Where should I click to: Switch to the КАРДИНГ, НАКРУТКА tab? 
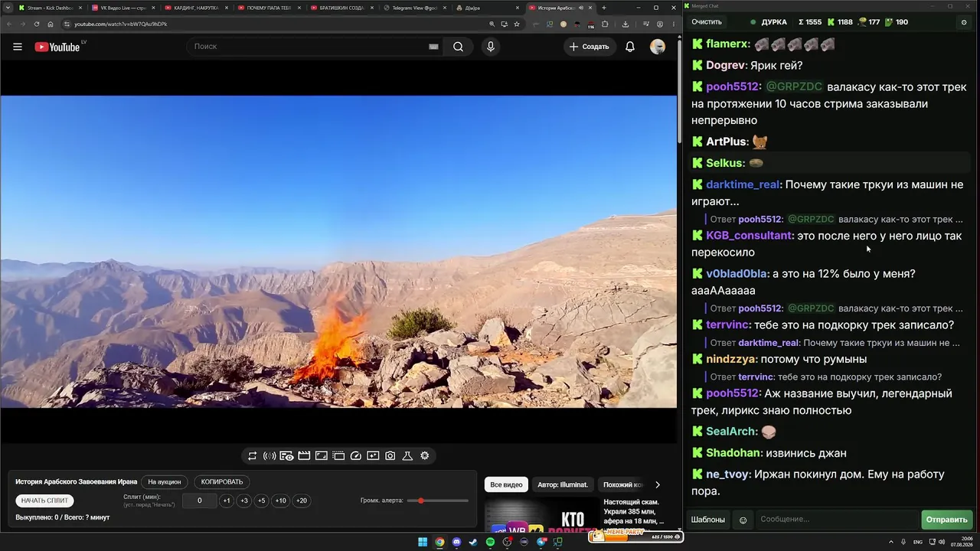195,8
